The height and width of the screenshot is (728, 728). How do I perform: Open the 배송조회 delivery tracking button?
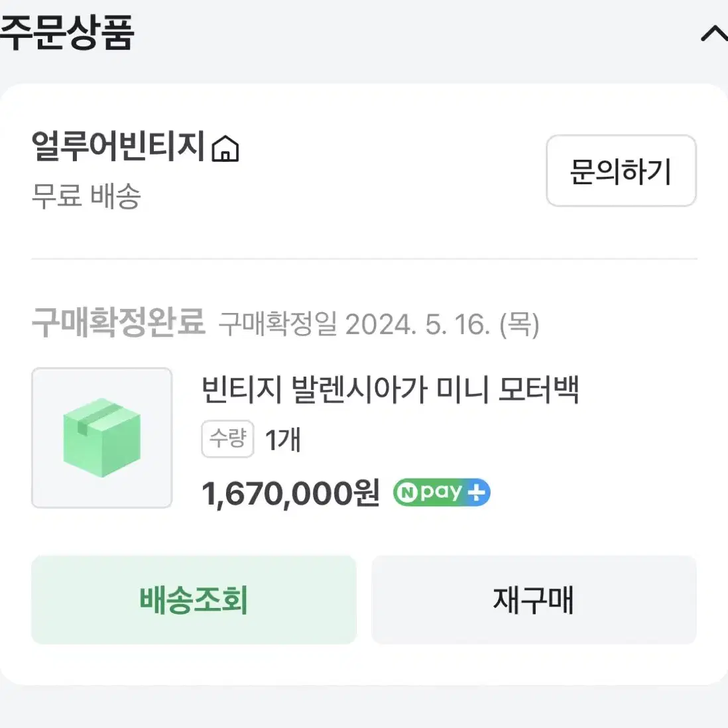tap(194, 599)
